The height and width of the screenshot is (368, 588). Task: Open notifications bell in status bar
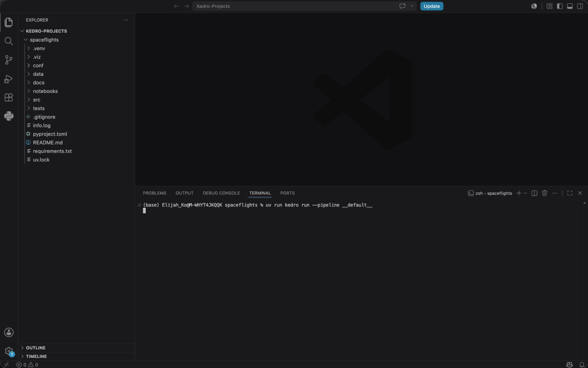(x=581, y=364)
